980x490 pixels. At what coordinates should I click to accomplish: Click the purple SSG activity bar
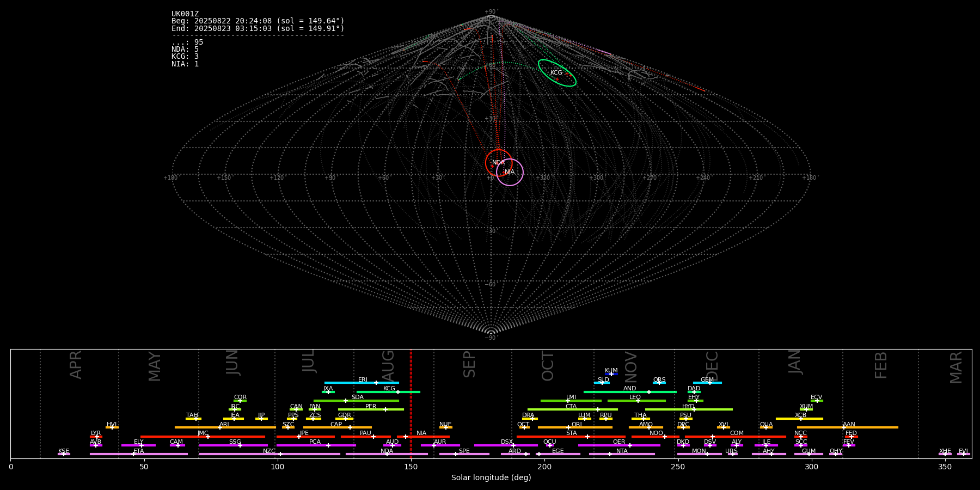pos(233,445)
